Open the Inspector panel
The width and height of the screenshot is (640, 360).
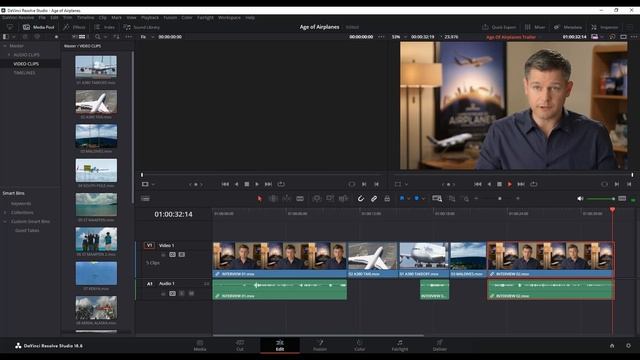(604, 27)
